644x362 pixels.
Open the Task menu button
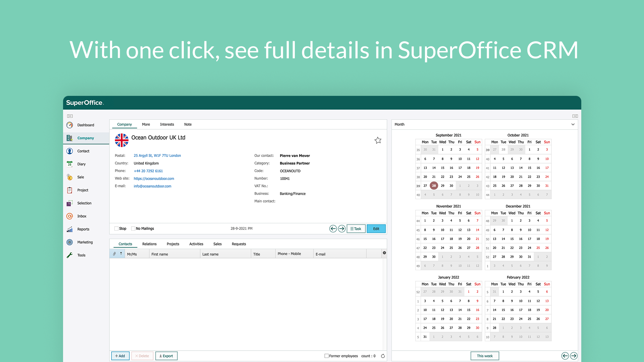(x=356, y=229)
